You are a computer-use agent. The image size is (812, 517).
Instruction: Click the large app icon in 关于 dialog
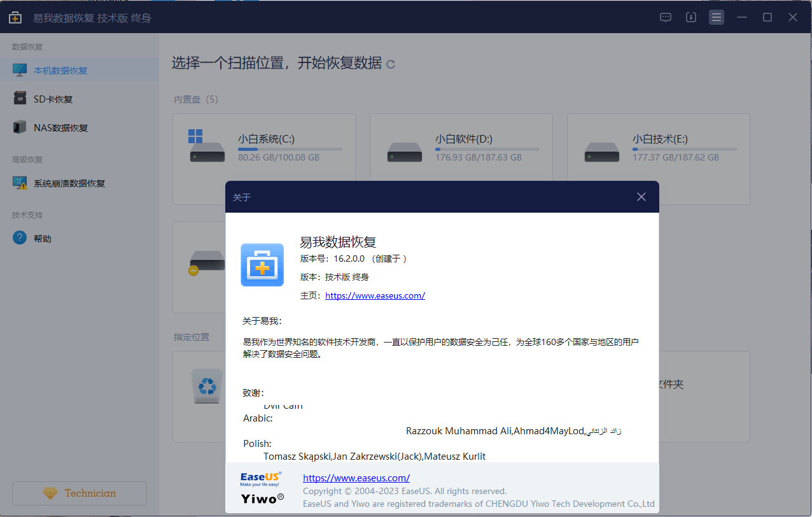tap(262, 265)
